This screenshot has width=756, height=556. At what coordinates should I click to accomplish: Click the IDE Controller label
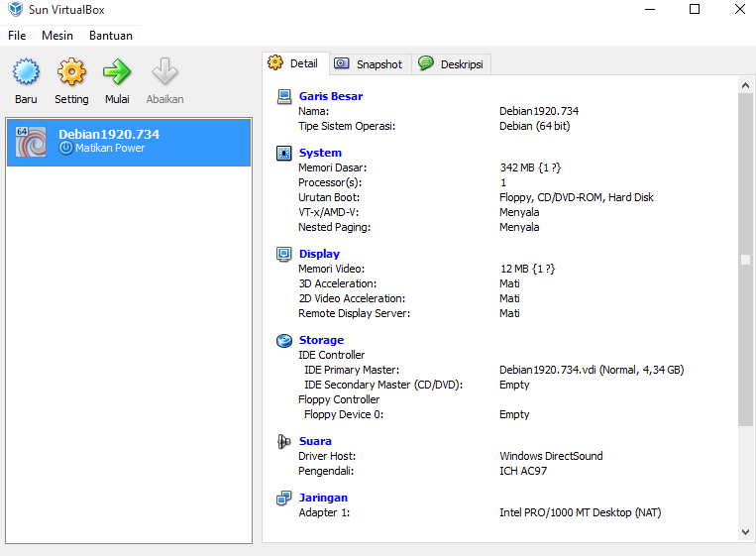331,356
